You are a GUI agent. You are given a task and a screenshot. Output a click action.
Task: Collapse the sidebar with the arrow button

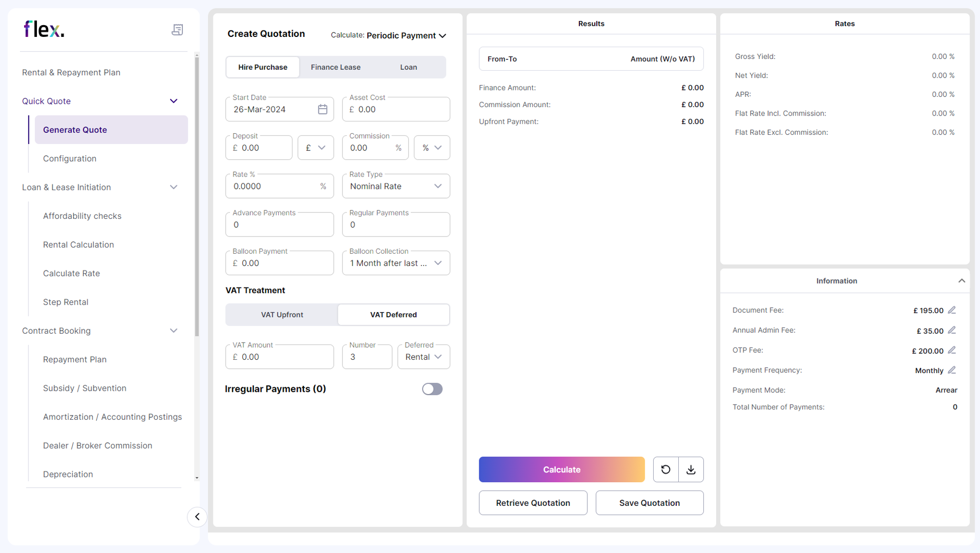click(x=197, y=517)
